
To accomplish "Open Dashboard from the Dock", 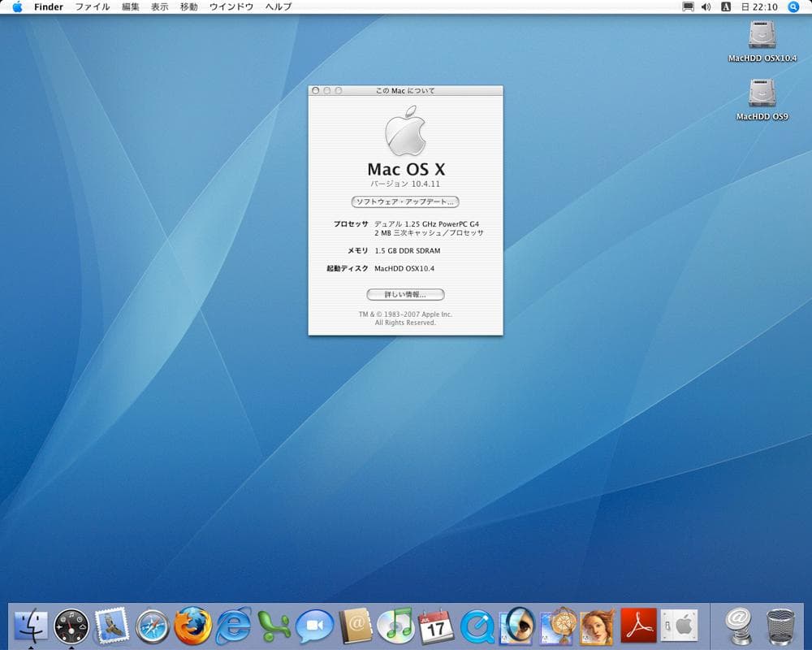I will 71,626.
